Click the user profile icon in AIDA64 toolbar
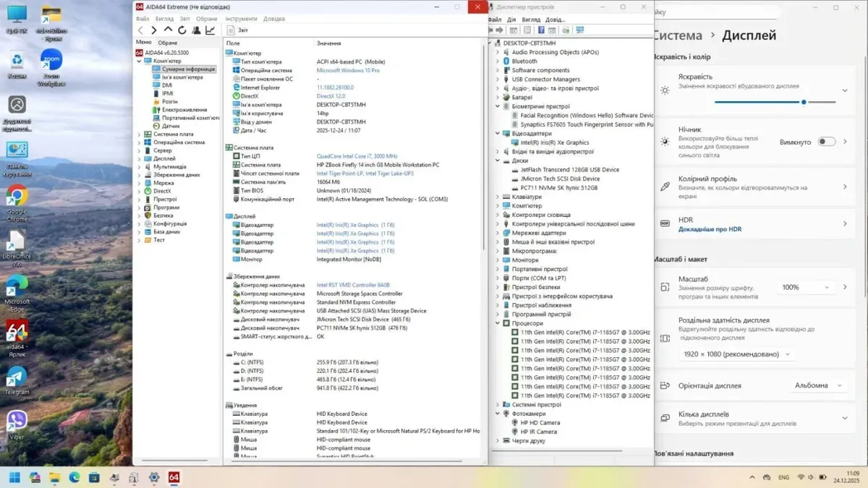The height and width of the screenshot is (488, 868). (195, 30)
